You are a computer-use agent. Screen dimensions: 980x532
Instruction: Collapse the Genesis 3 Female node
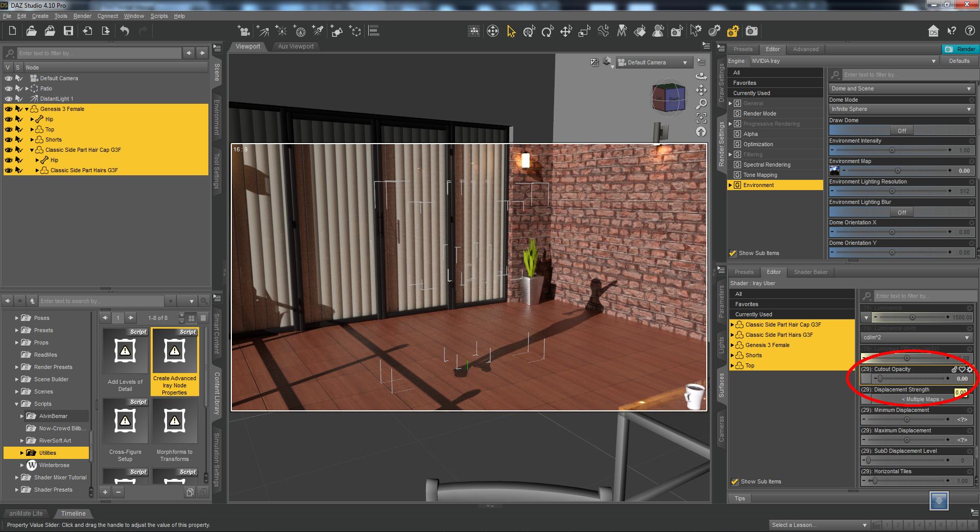pos(27,109)
